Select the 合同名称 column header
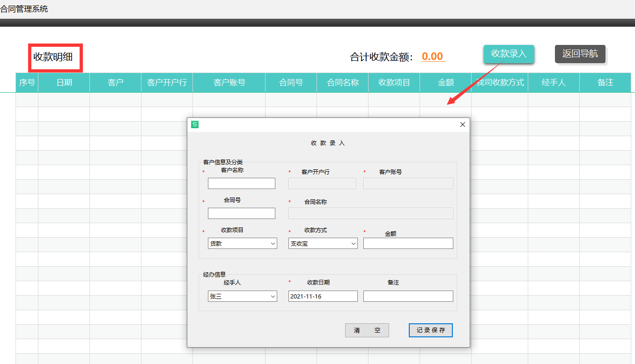 click(342, 82)
